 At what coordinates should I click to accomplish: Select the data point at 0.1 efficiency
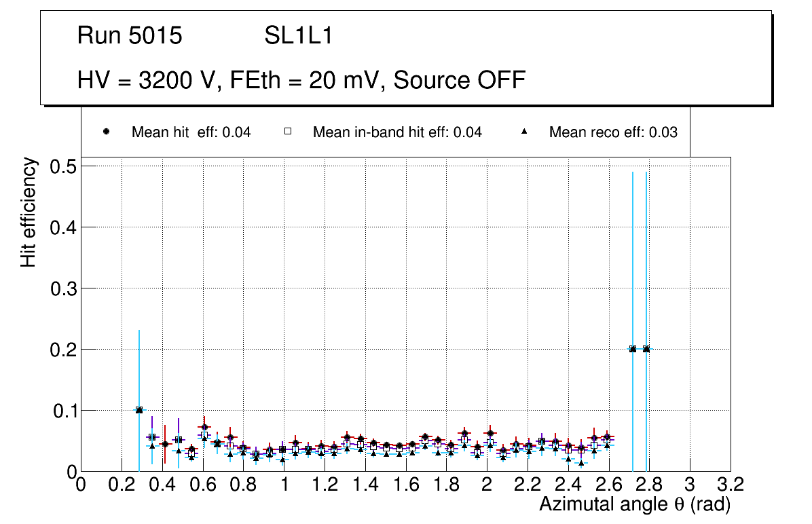tap(139, 410)
